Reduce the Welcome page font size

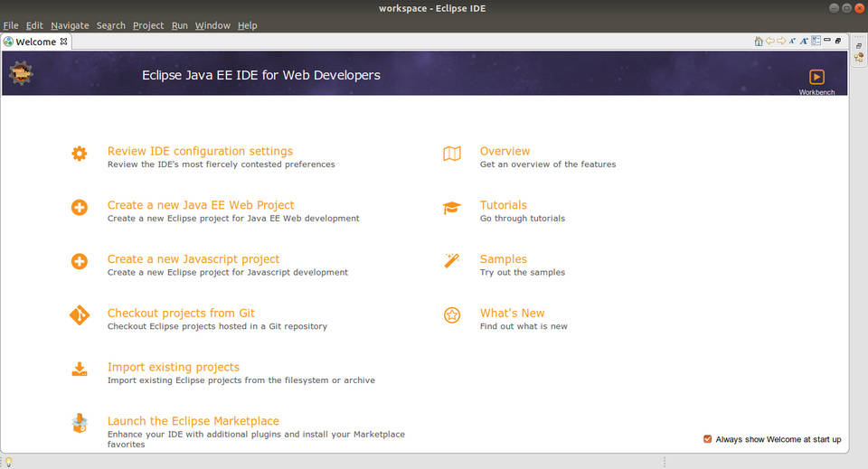[793, 42]
